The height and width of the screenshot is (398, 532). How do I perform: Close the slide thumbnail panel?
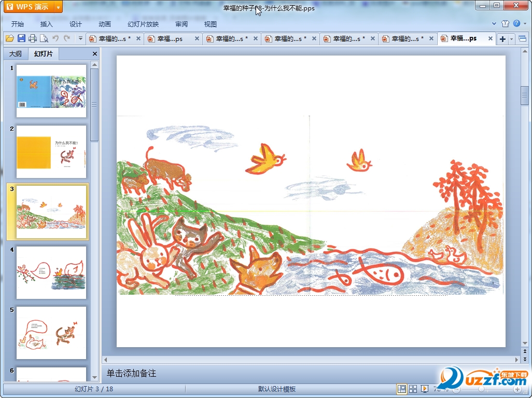[95, 53]
